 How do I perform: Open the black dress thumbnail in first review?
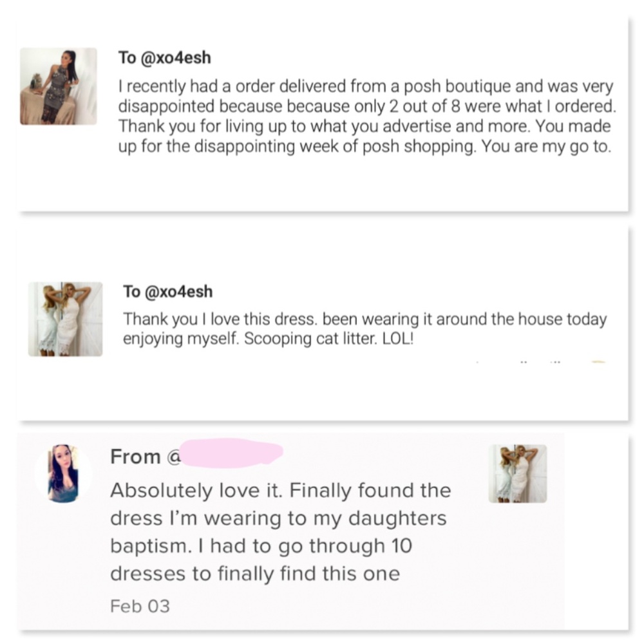[59, 86]
